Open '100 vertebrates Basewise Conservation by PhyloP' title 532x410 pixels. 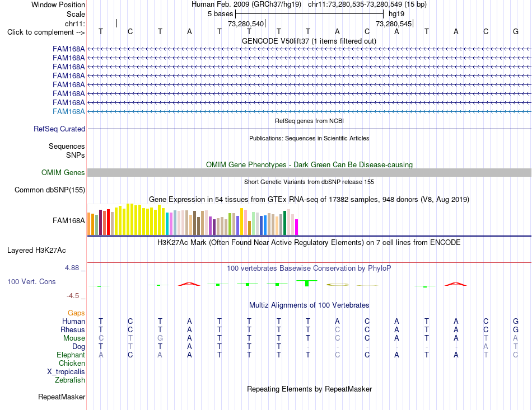pos(309,268)
